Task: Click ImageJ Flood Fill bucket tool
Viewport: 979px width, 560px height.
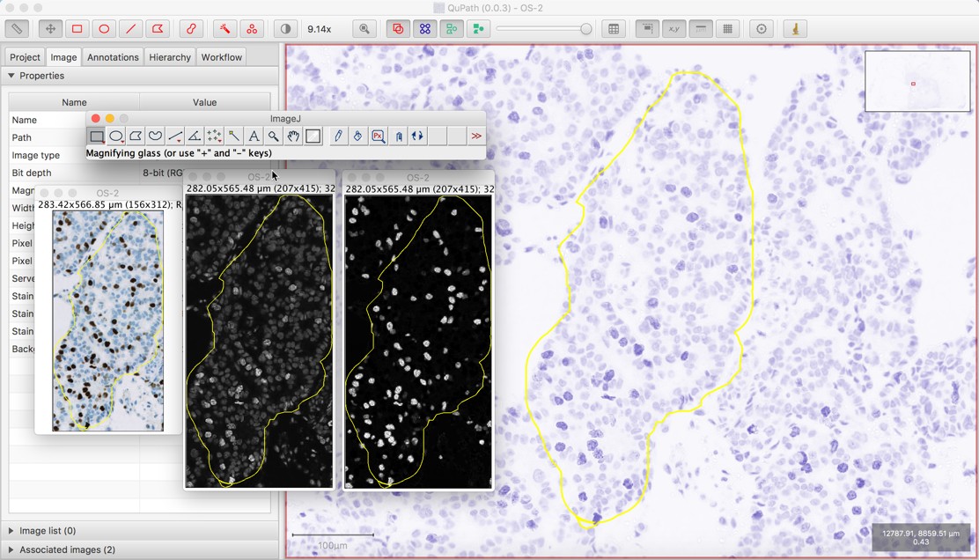Action: (x=357, y=136)
